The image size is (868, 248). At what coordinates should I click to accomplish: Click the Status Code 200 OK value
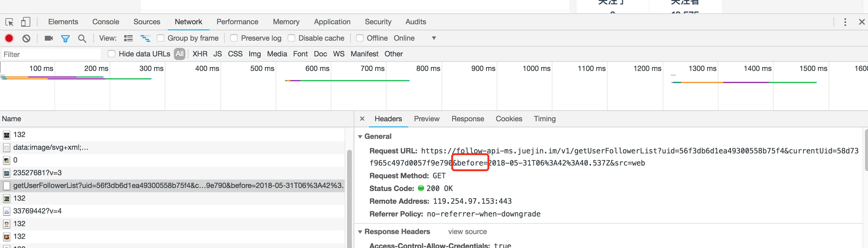click(439, 189)
